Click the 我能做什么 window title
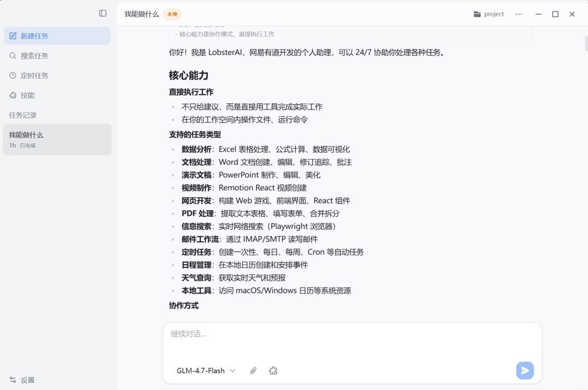The width and height of the screenshot is (588, 390). point(142,14)
